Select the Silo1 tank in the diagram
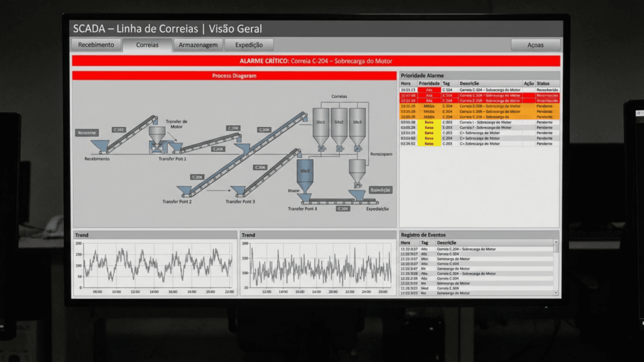The height and width of the screenshot is (362, 644). point(321,124)
